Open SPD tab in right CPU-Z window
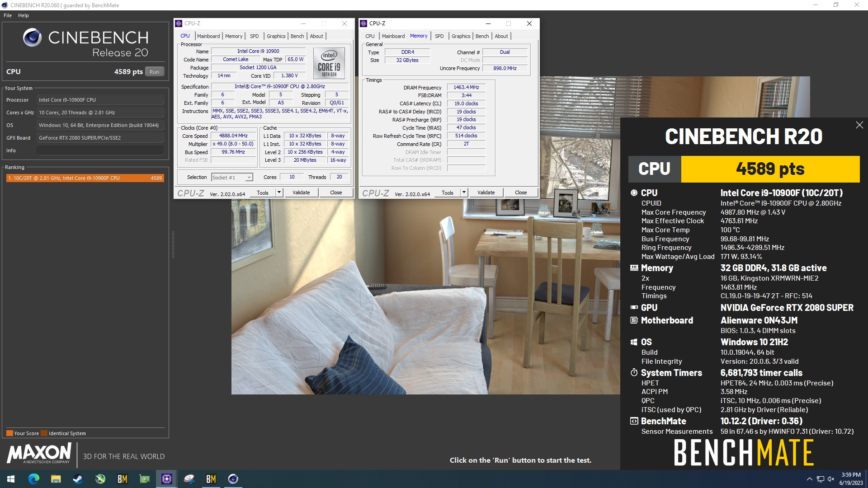The width and height of the screenshot is (868, 488). [x=439, y=36]
